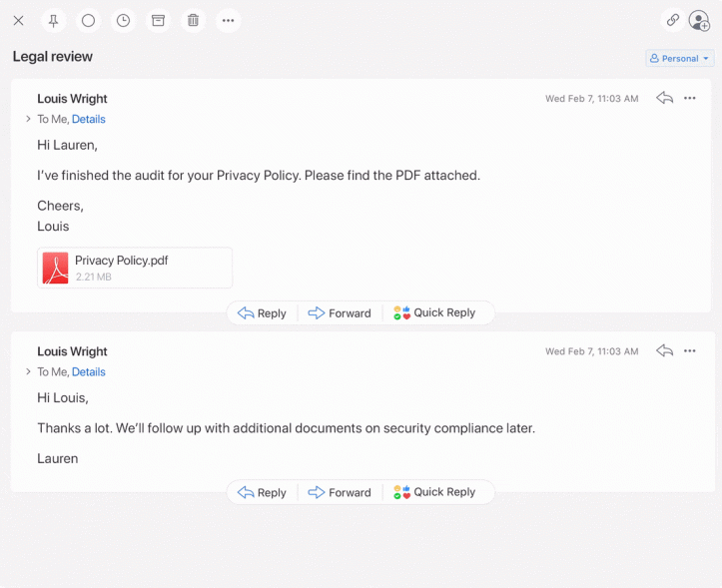Click the 'Cheers,' sign-off line

pos(60,206)
